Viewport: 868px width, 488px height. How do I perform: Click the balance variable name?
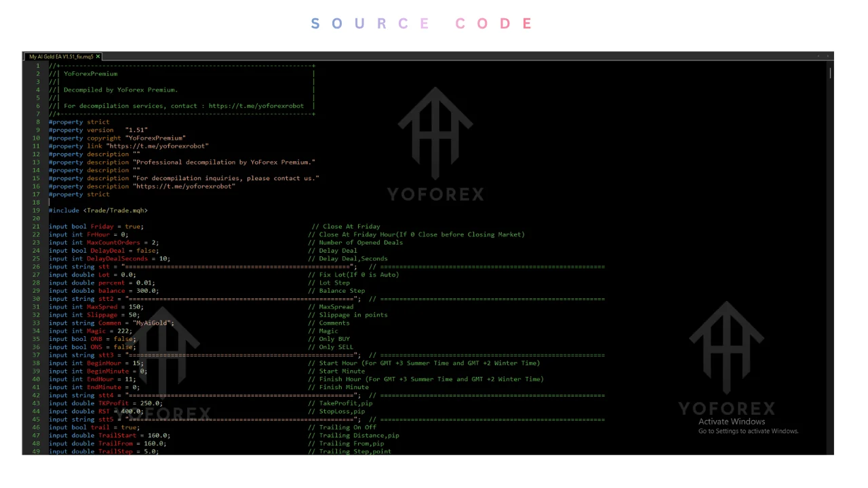pyautogui.click(x=111, y=291)
